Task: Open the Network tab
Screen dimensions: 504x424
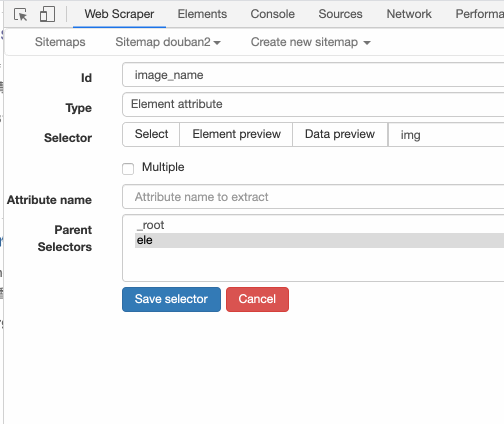Action: pyautogui.click(x=409, y=14)
